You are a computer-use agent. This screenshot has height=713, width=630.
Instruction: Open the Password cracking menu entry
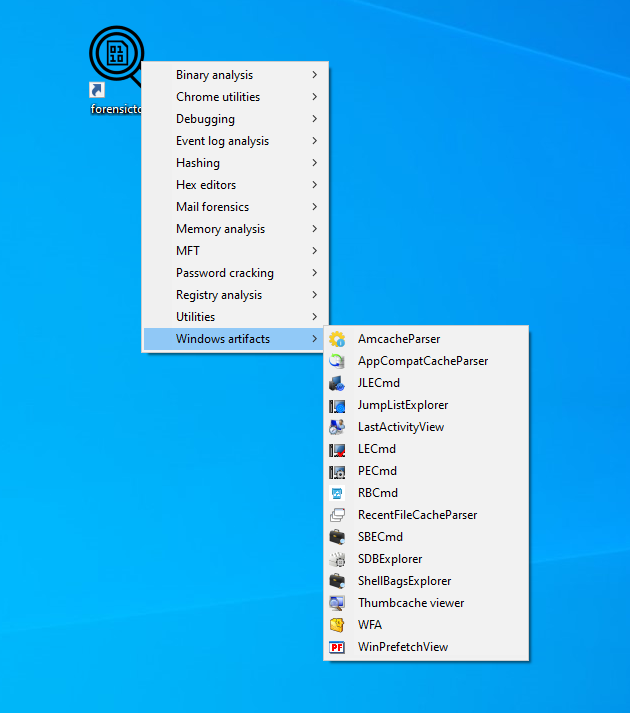[235, 273]
